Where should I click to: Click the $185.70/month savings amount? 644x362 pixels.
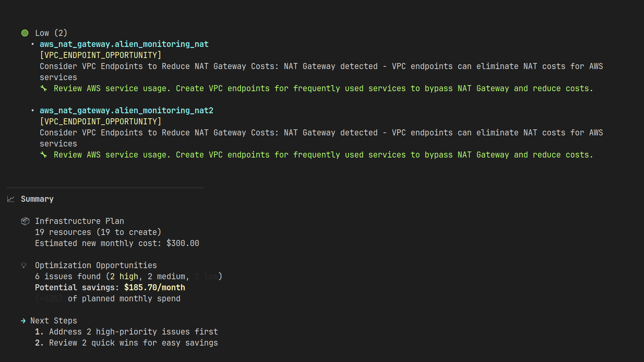point(154,287)
